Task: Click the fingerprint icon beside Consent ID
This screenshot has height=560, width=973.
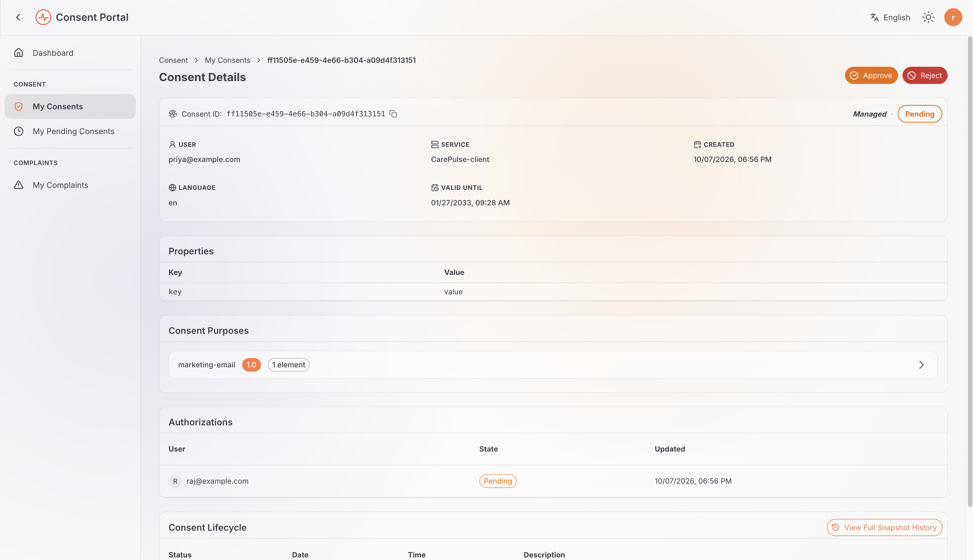Action: click(173, 114)
